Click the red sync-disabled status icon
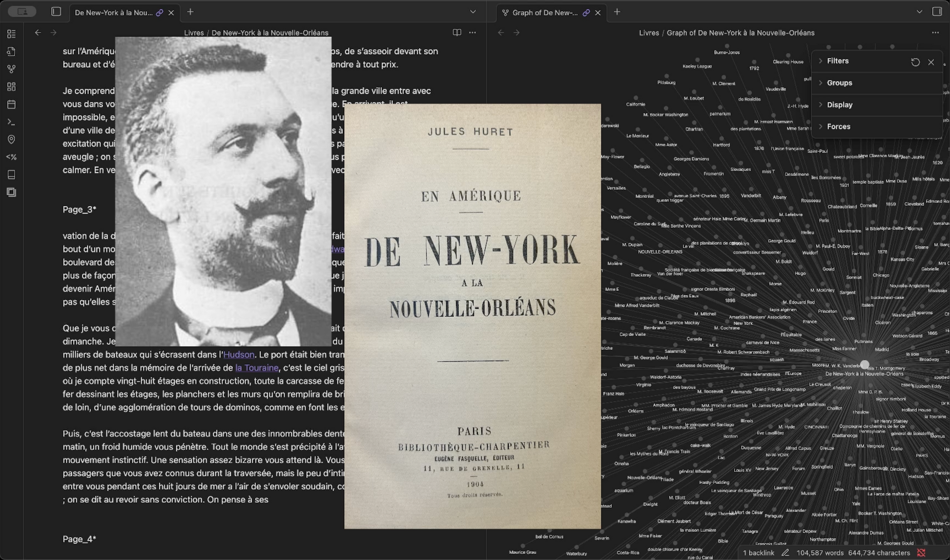This screenshot has height=560, width=950. point(921,553)
